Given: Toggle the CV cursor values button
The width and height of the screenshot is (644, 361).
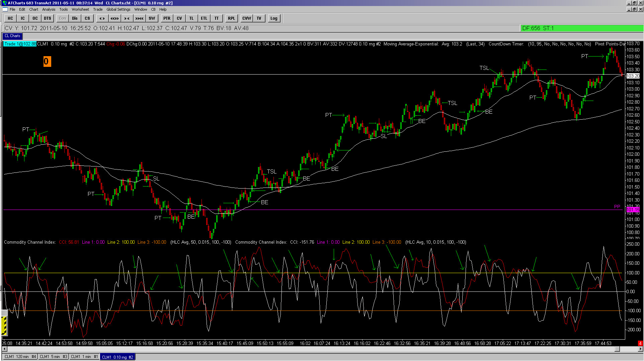Looking at the screenshot, I should coord(179,18).
